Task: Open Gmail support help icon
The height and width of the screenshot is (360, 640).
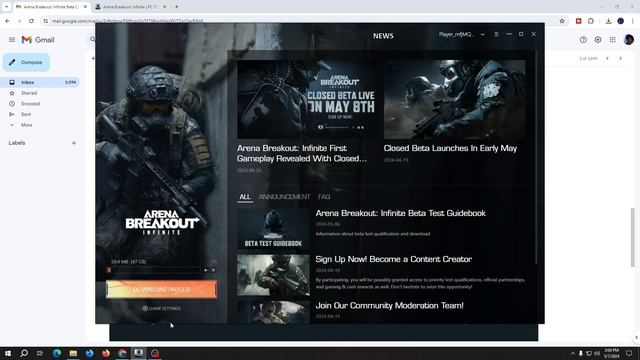Action: coord(583,40)
